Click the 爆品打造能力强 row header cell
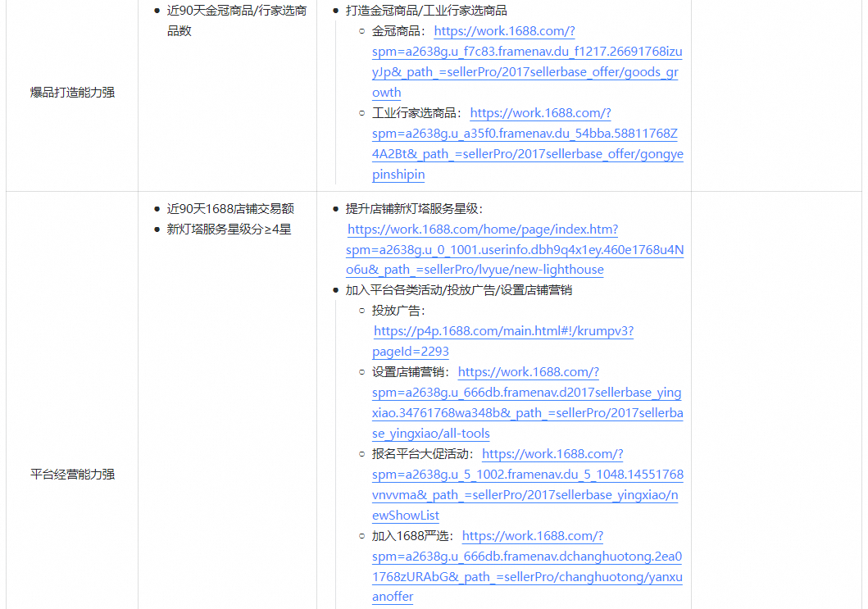The height and width of the screenshot is (609, 868). pos(72,93)
